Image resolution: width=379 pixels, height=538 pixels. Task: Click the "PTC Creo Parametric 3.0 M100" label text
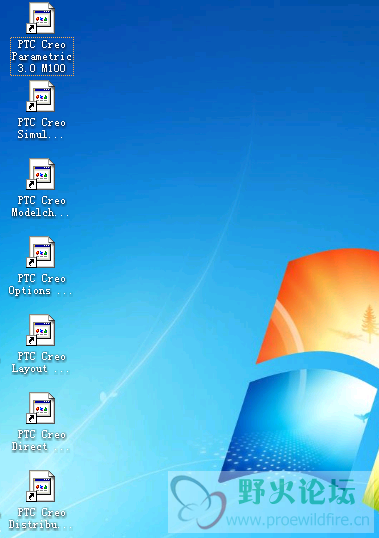click(x=42, y=56)
